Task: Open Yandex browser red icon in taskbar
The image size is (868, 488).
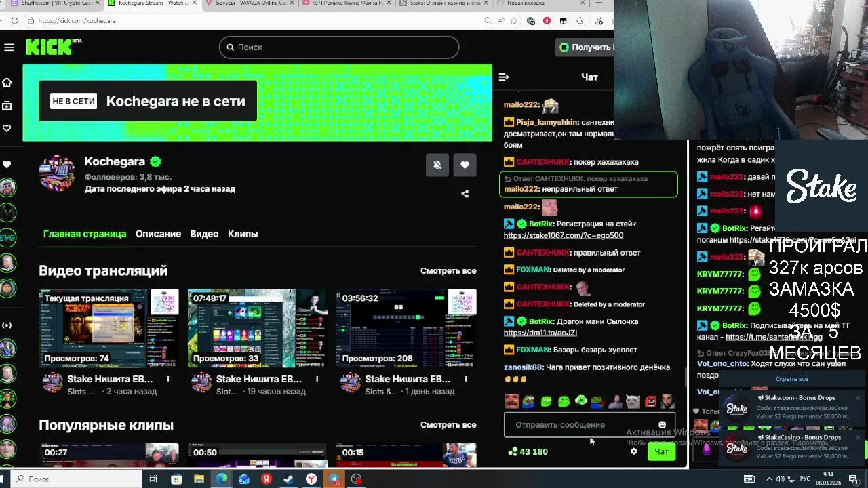Action: coord(267,479)
